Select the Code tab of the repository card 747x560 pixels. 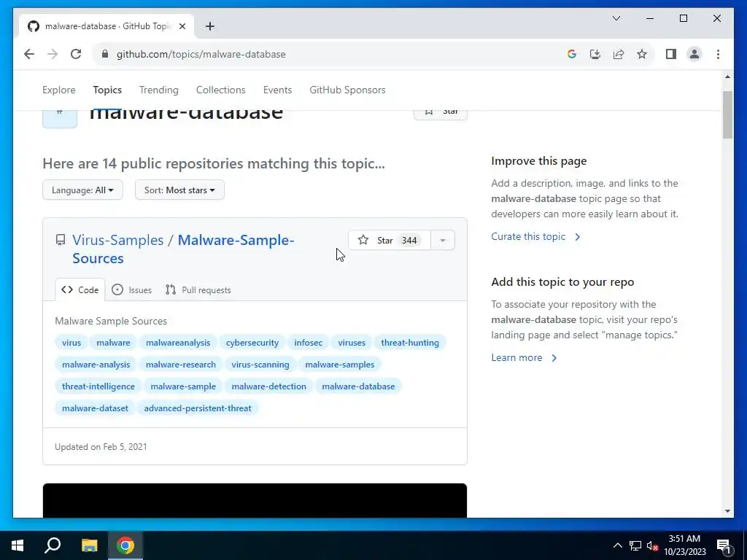click(80, 290)
